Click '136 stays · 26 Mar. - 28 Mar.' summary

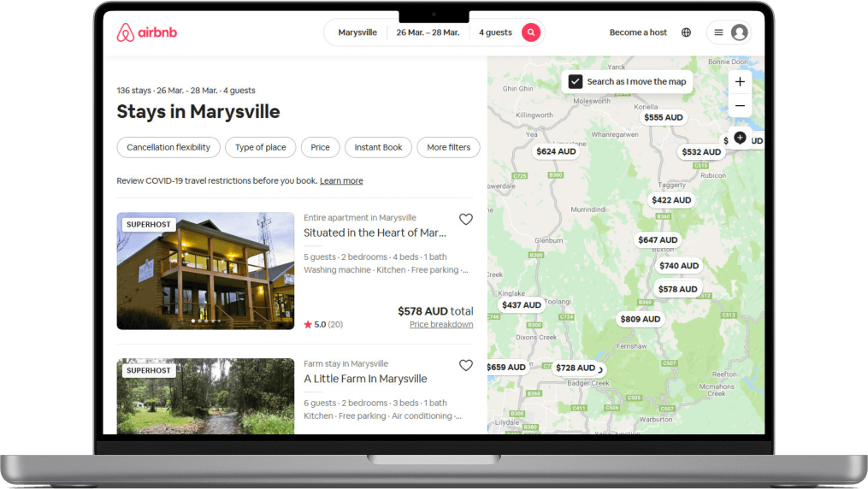coord(186,91)
